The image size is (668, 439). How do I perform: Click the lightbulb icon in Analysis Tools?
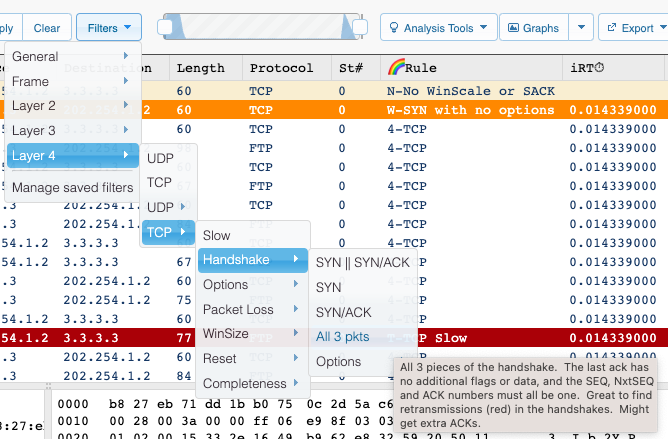pyautogui.click(x=394, y=28)
